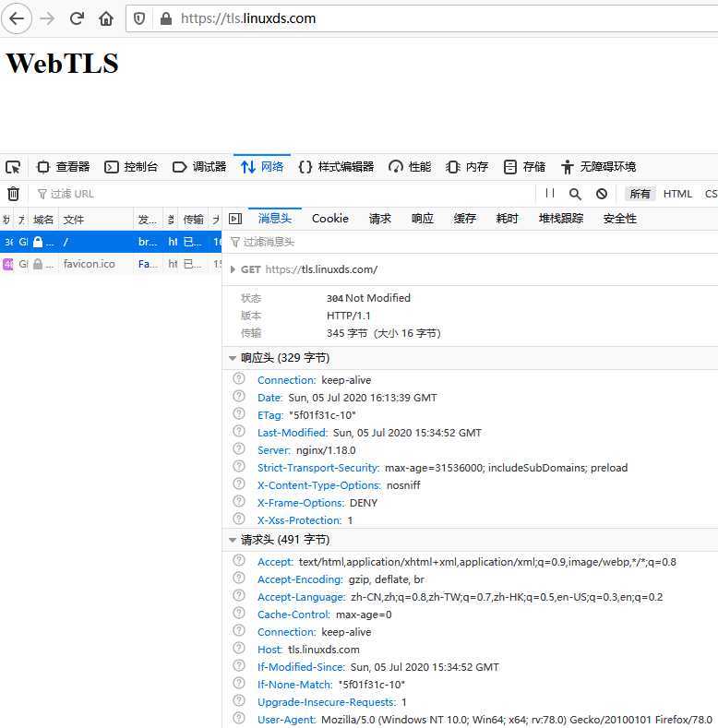
Task: Open help for If-None-Match request header
Action: (239, 684)
